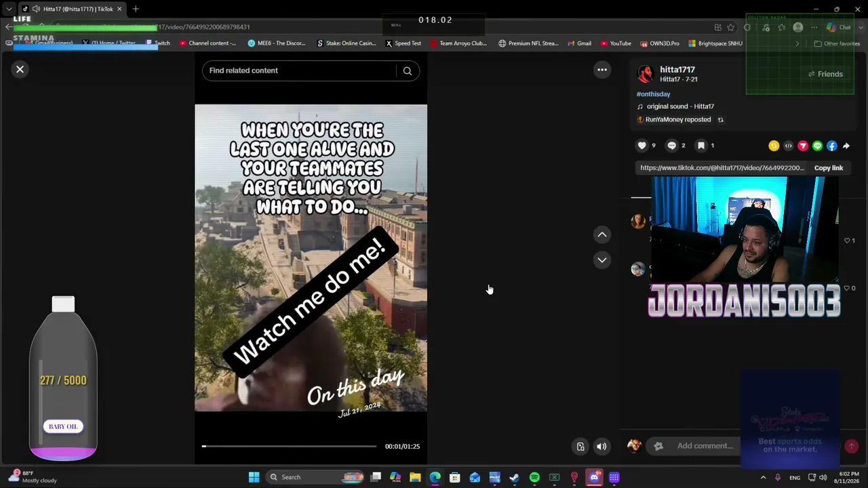
Task: Share to LINE with the green icon
Action: coord(817,146)
